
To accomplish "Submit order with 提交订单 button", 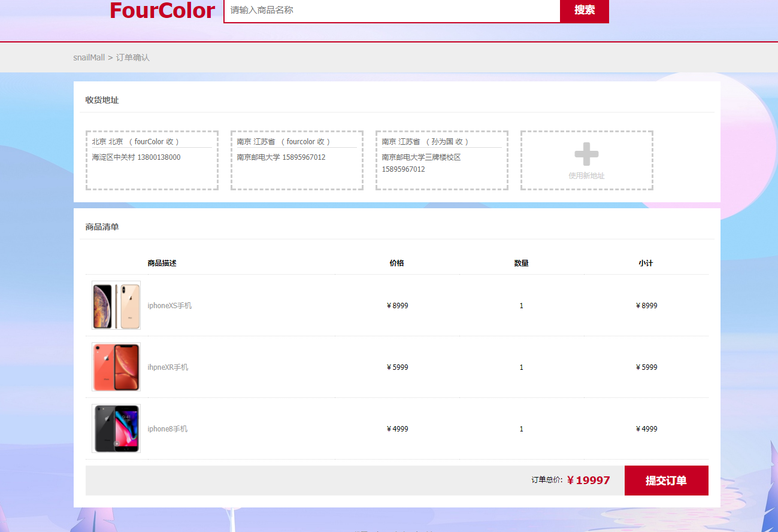I will 666,481.
